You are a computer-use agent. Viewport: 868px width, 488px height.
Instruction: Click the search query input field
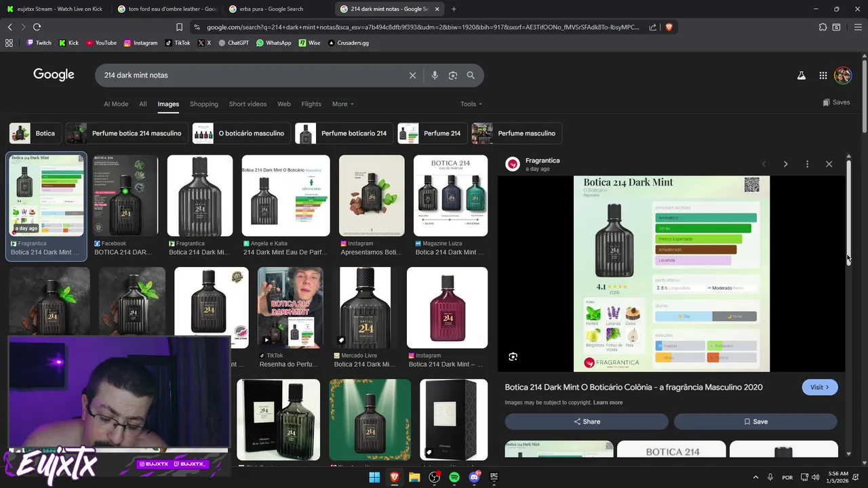pyautogui.click(x=251, y=75)
